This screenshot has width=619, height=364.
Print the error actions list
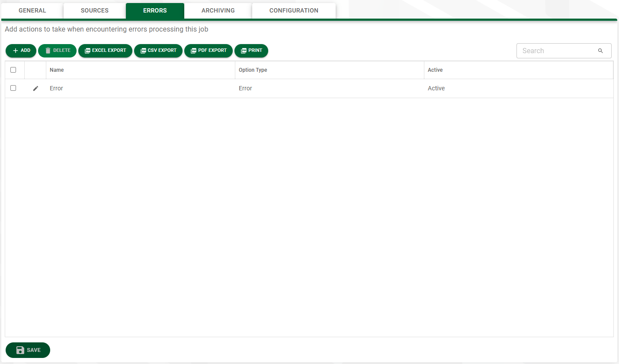click(x=251, y=51)
